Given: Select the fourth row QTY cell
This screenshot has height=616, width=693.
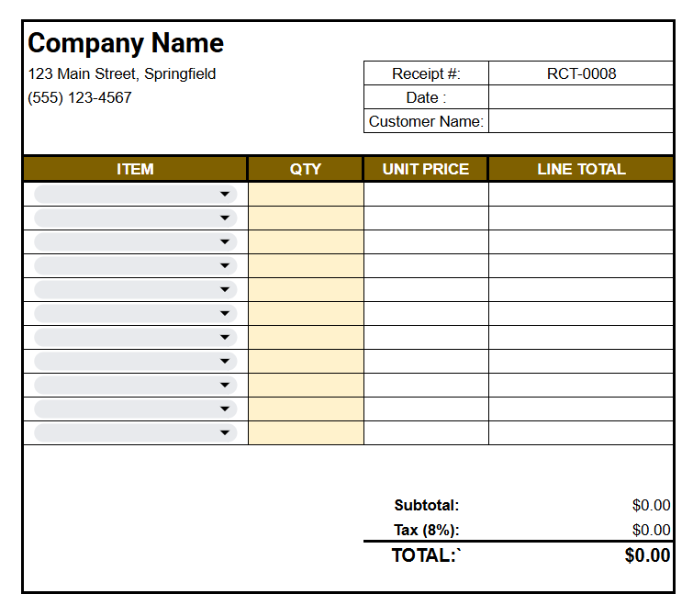Looking at the screenshot, I should 306,265.
